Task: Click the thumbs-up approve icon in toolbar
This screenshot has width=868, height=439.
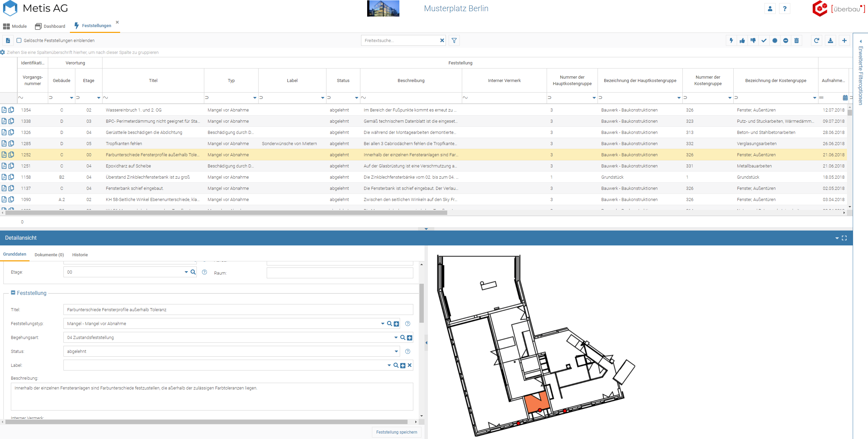Action: point(742,41)
